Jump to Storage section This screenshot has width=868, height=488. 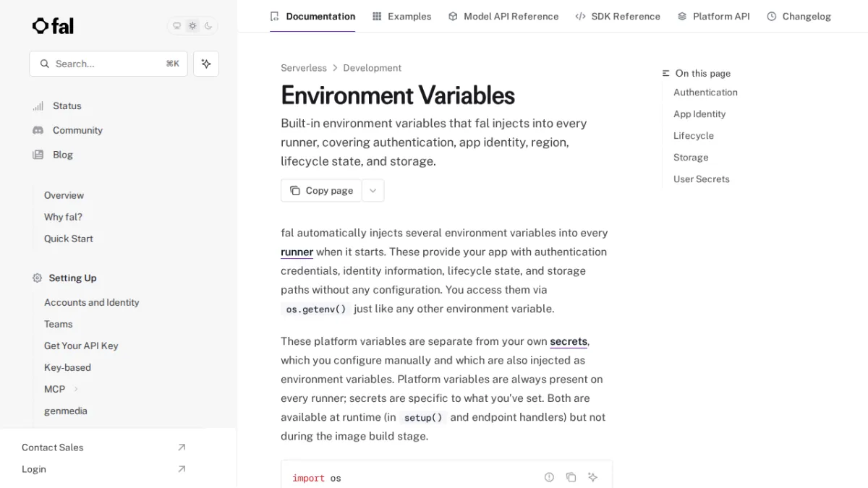click(691, 158)
